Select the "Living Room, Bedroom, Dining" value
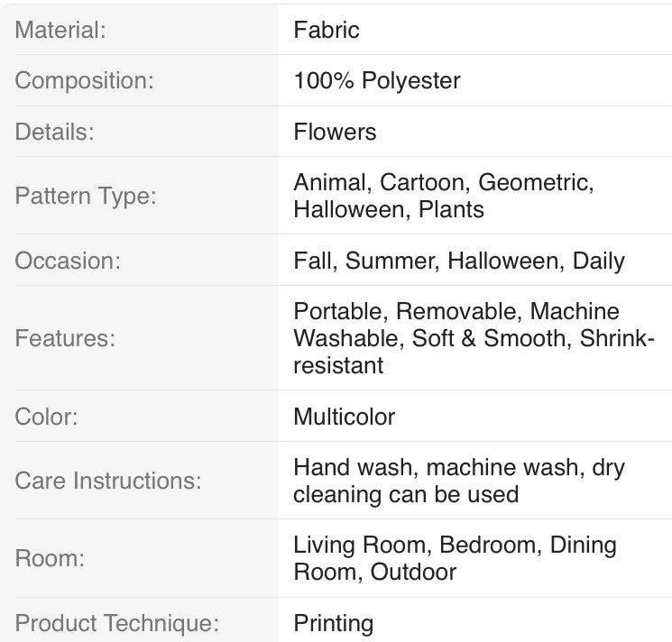Image resolution: width=672 pixels, height=642 pixels. pos(455,546)
